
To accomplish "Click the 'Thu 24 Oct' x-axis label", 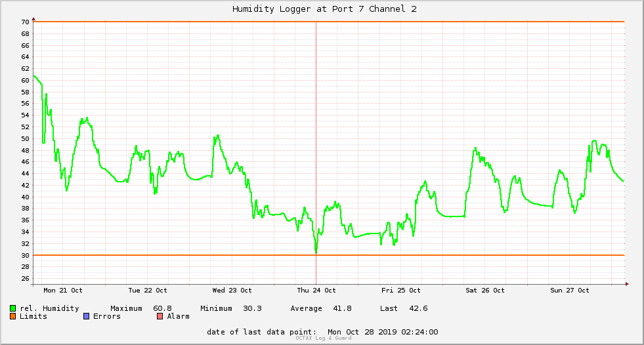I will (316, 291).
